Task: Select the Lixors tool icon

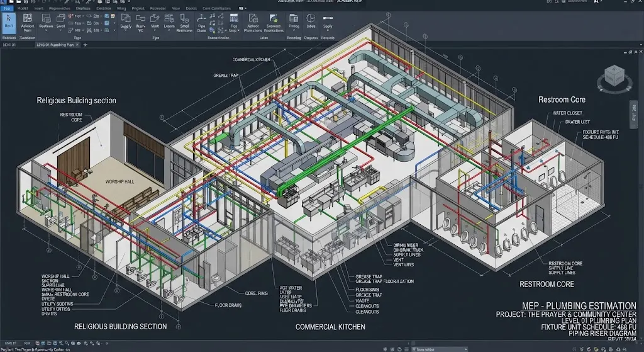Action: click(169, 19)
